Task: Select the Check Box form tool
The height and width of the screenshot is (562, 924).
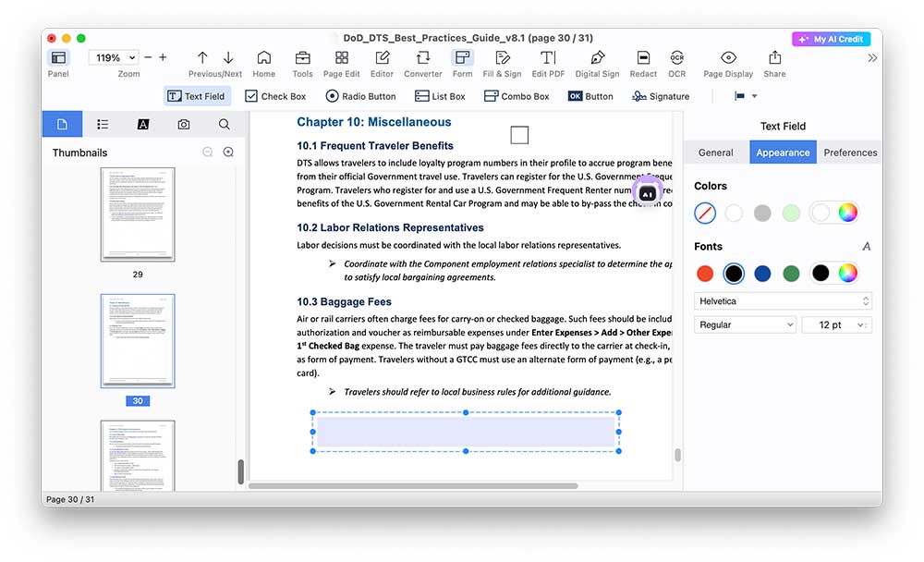Action: click(275, 96)
